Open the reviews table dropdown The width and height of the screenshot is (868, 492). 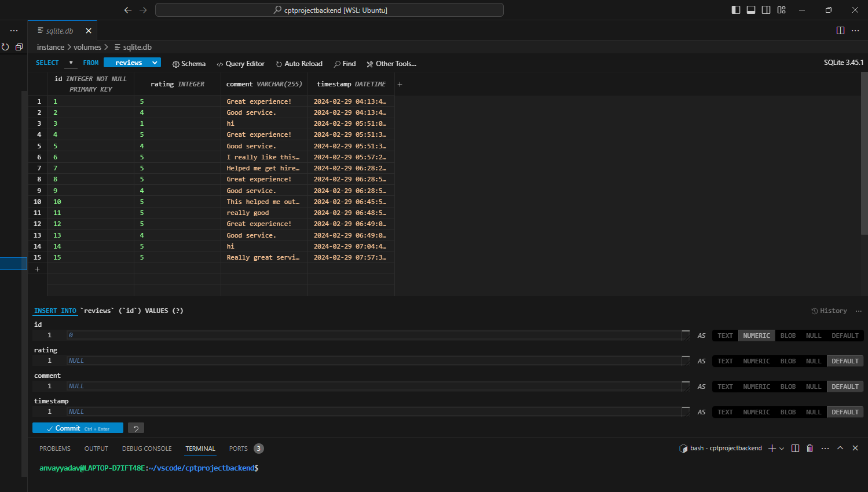click(x=132, y=63)
